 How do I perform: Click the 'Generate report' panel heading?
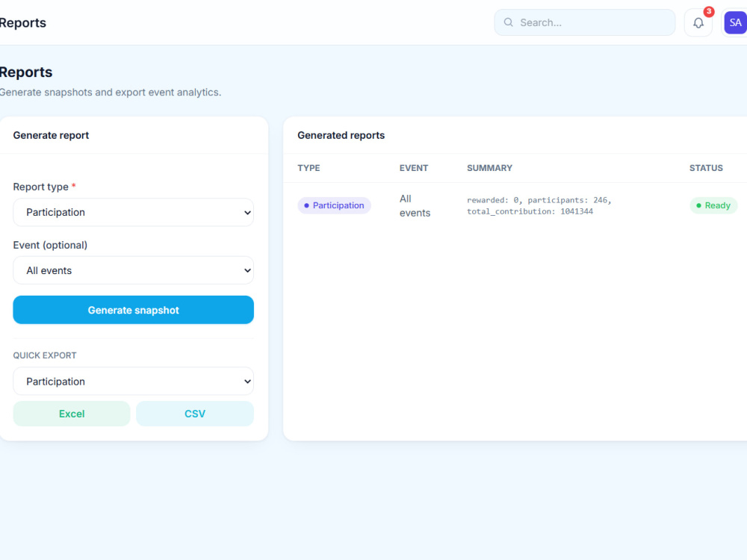51,135
